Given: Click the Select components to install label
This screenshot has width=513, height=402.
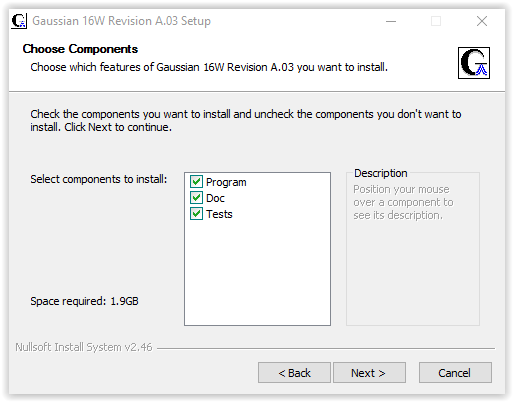Looking at the screenshot, I should (x=99, y=179).
